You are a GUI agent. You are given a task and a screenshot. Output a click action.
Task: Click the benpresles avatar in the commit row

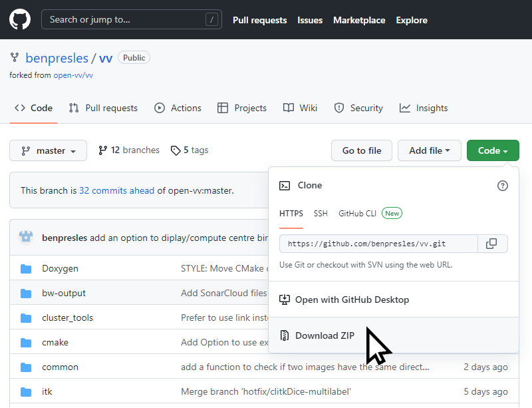tap(26, 237)
